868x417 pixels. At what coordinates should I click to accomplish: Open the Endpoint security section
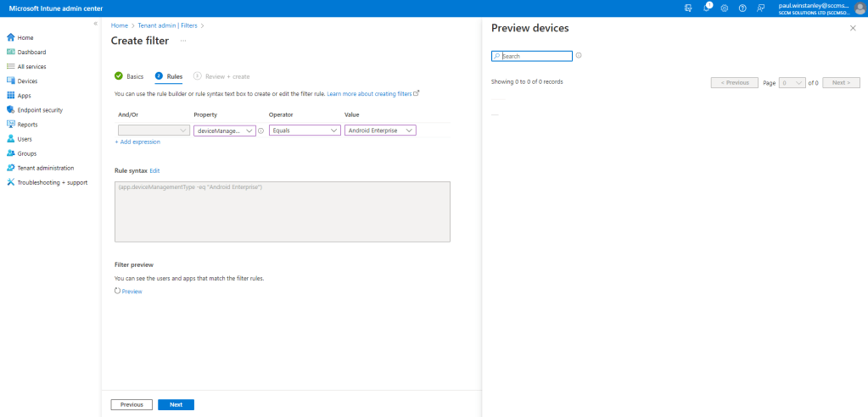pos(39,110)
